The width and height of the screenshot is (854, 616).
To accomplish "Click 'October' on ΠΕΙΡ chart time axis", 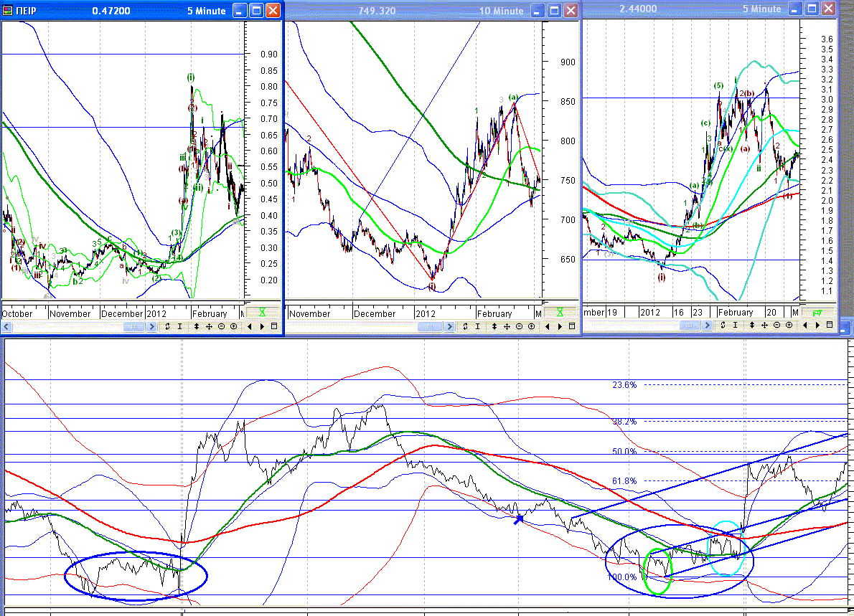I will [x=17, y=314].
